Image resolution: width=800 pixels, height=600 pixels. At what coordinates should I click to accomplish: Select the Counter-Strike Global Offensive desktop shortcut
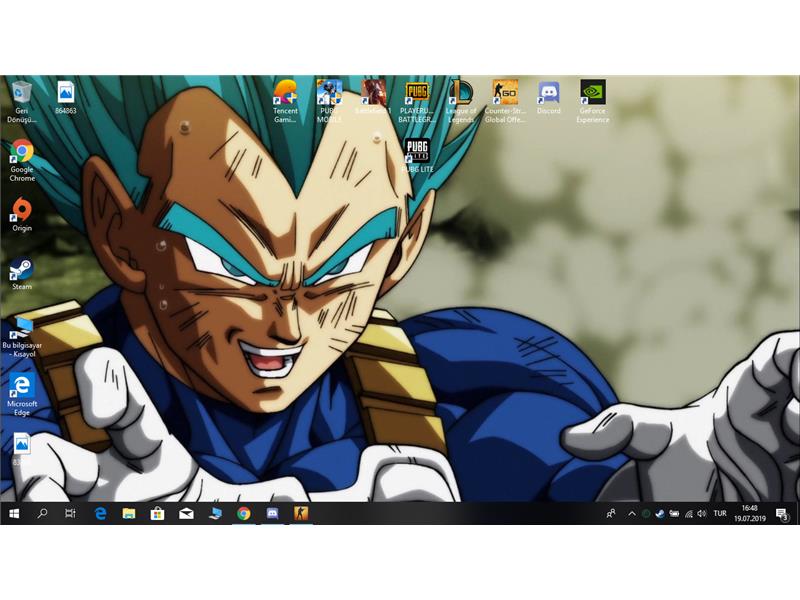(505, 102)
